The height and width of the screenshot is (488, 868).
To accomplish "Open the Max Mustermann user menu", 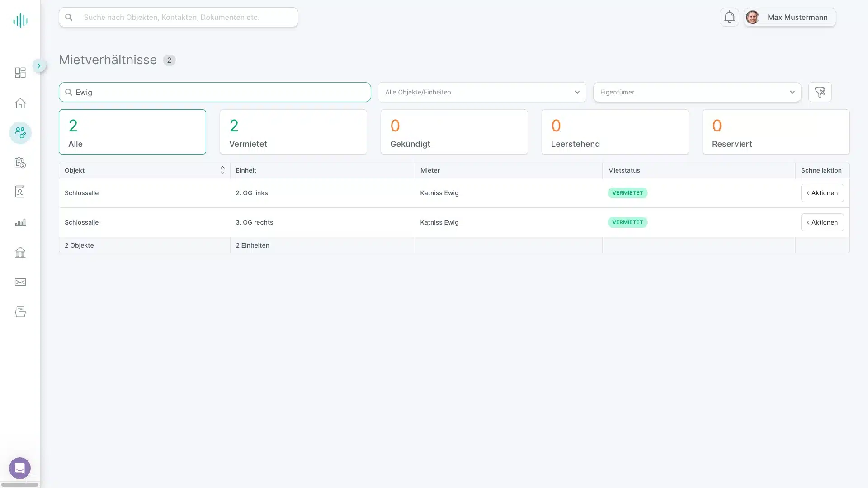I will coord(790,17).
